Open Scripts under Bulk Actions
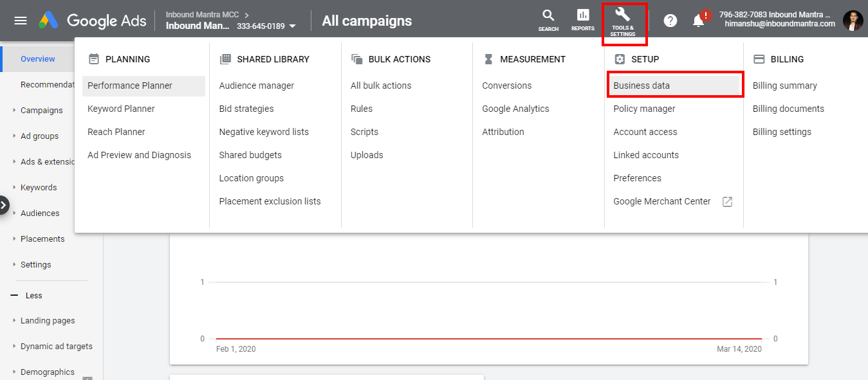This screenshot has width=868, height=380. (364, 132)
